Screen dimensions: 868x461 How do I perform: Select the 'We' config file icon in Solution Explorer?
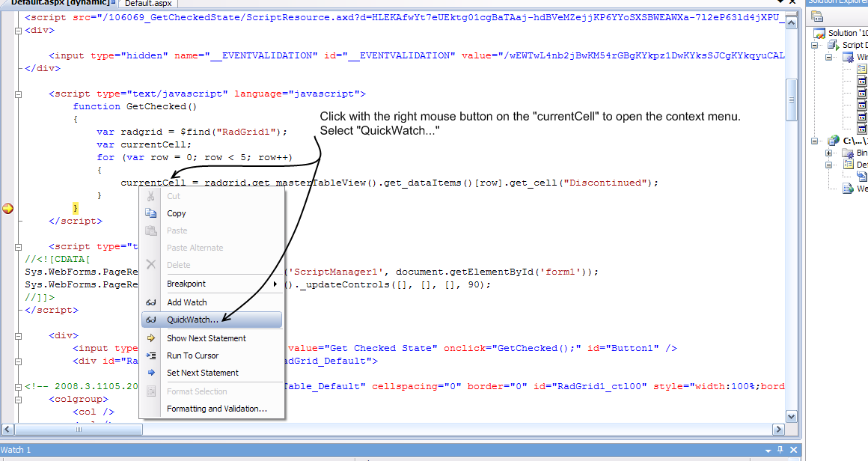848,189
